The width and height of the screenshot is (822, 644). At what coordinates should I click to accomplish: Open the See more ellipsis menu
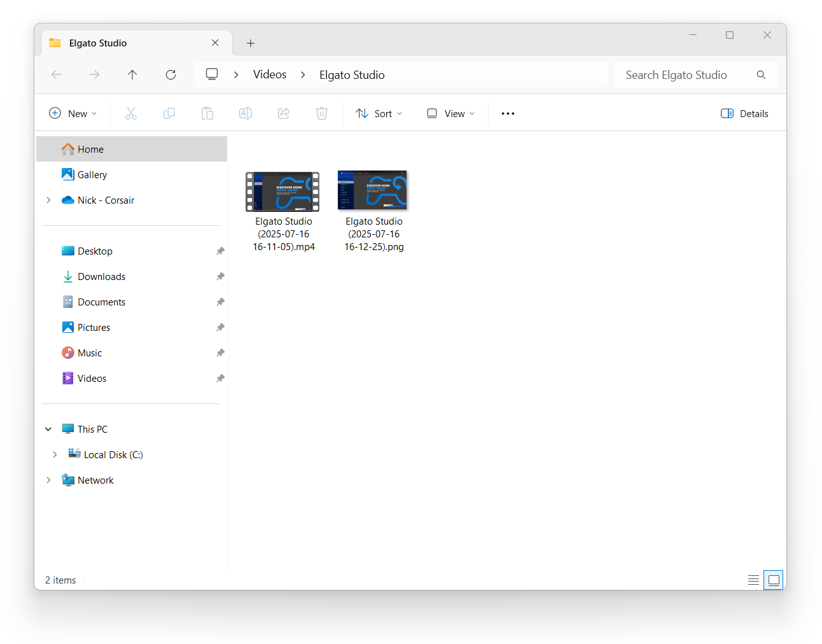(x=507, y=113)
